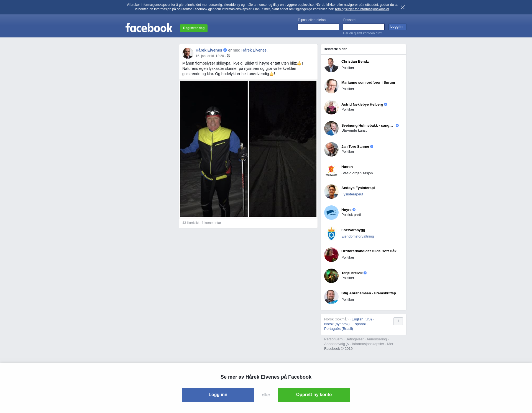Click verified badge beside Astrid Nøklebye Heiberg
The image size is (532, 413).
[386, 104]
